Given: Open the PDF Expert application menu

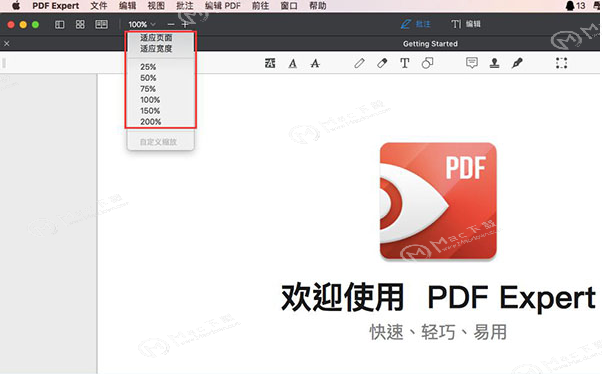Looking at the screenshot, I should [56, 6].
